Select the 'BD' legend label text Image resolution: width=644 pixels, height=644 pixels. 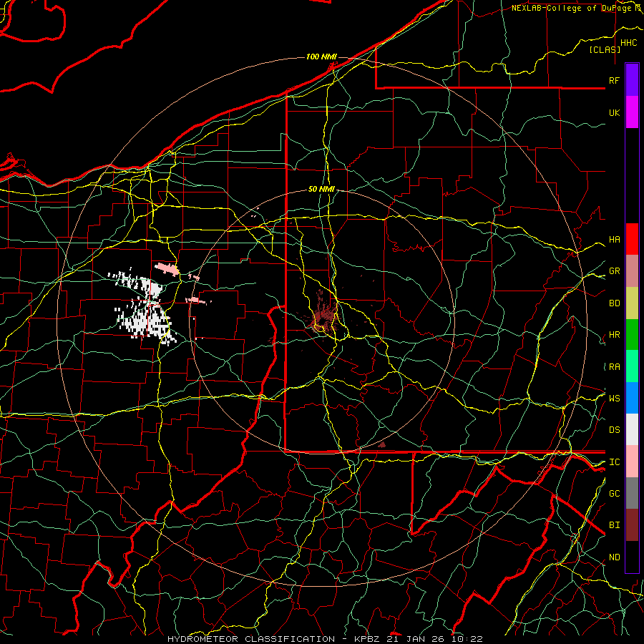614,303
